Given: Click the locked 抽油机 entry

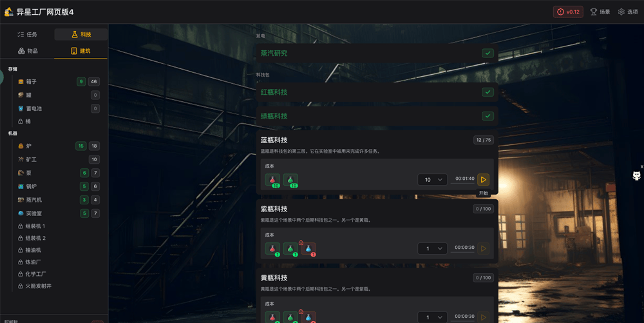Looking at the screenshot, I should (30, 250).
